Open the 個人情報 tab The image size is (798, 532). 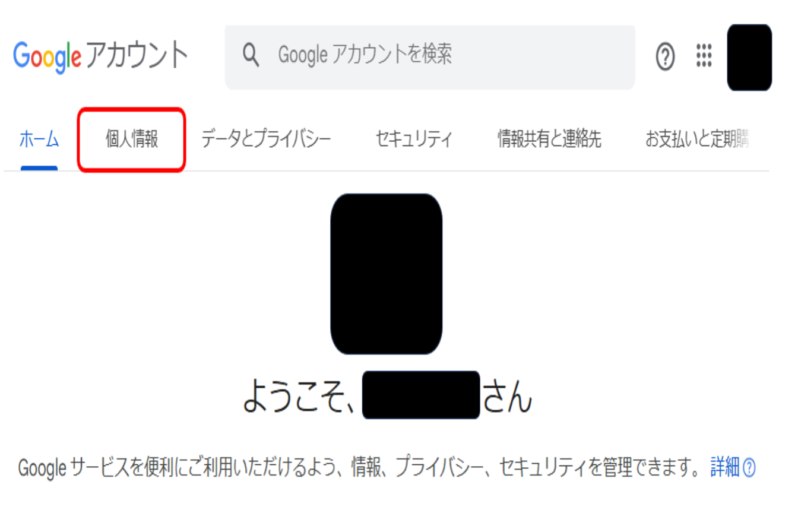(131, 140)
